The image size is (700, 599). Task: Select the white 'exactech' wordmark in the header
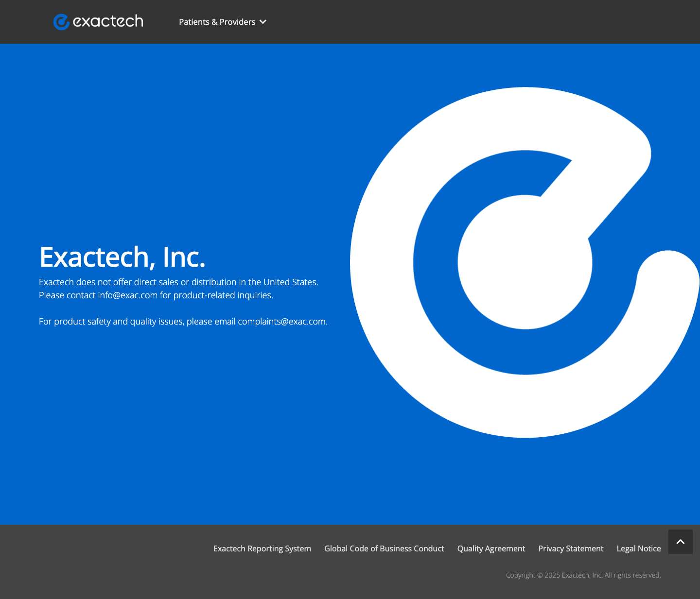(108, 21)
